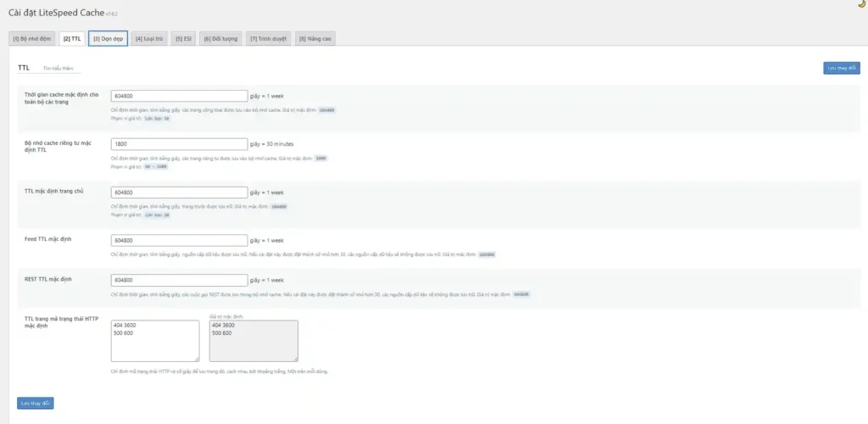Open the [4] Loại trừ tab
The height and width of the screenshot is (424, 868).
point(149,39)
